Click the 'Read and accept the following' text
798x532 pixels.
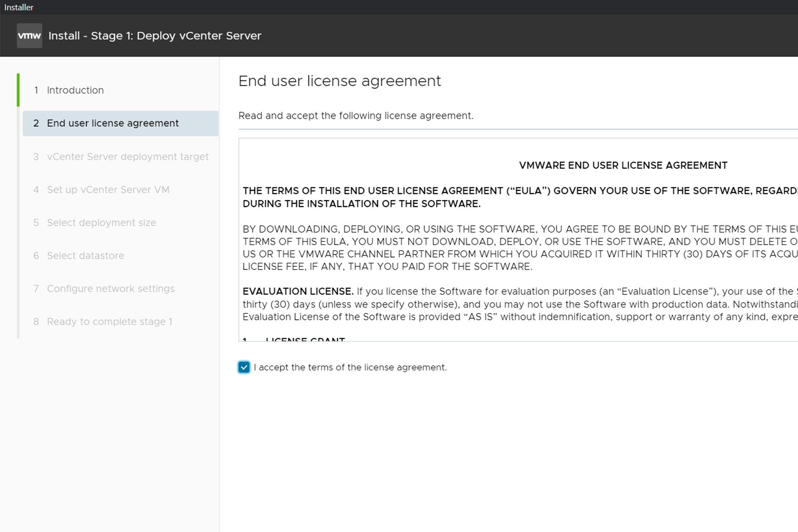[x=356, y=116]
